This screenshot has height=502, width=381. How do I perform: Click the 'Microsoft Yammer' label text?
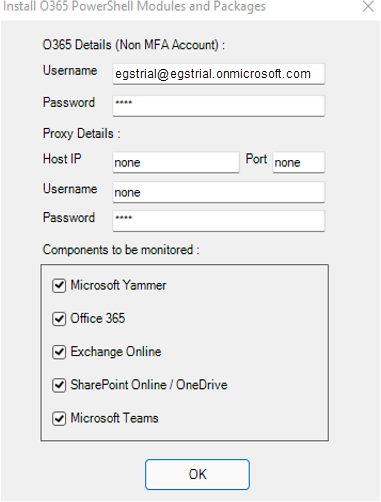click(x=118, y=285)
